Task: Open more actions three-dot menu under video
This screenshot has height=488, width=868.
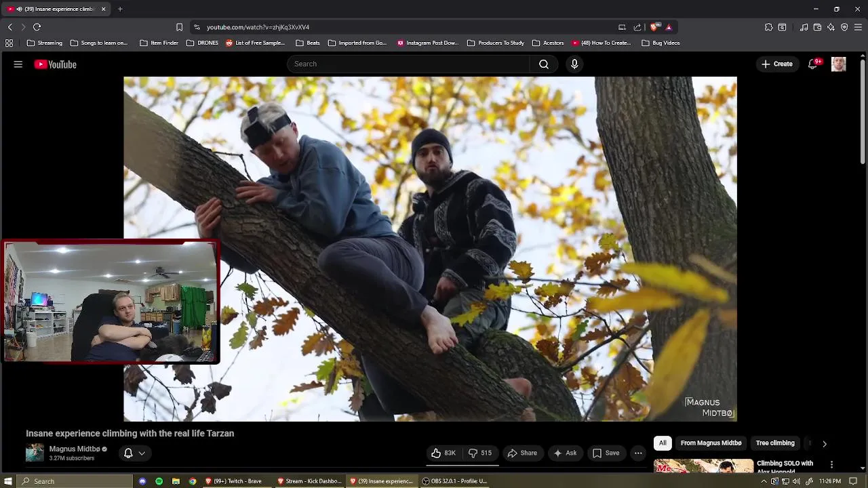Action: [638, 453]
